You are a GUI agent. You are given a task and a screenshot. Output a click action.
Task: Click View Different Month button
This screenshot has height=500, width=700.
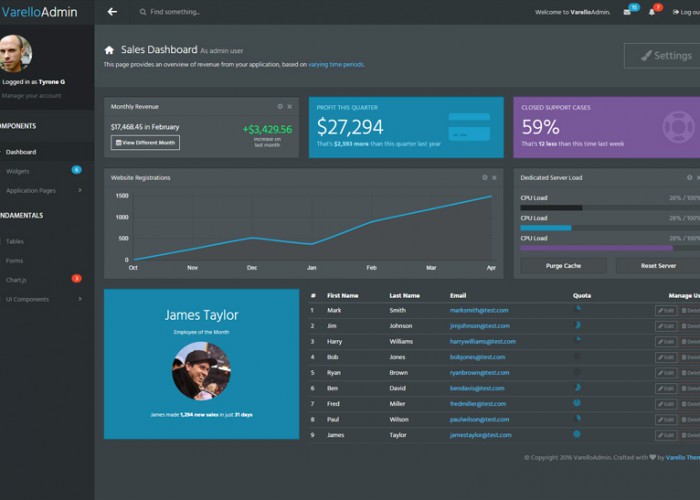point(145,142)
